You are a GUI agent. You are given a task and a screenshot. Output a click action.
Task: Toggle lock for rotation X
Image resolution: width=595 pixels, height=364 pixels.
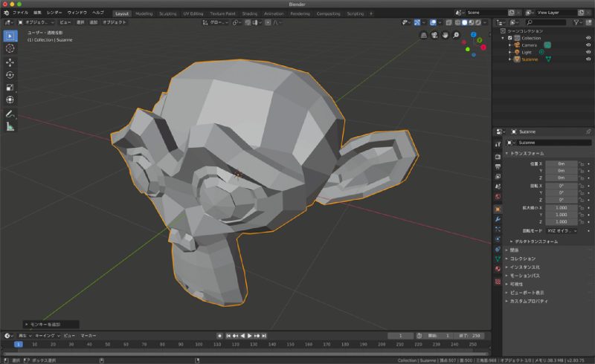581,186
